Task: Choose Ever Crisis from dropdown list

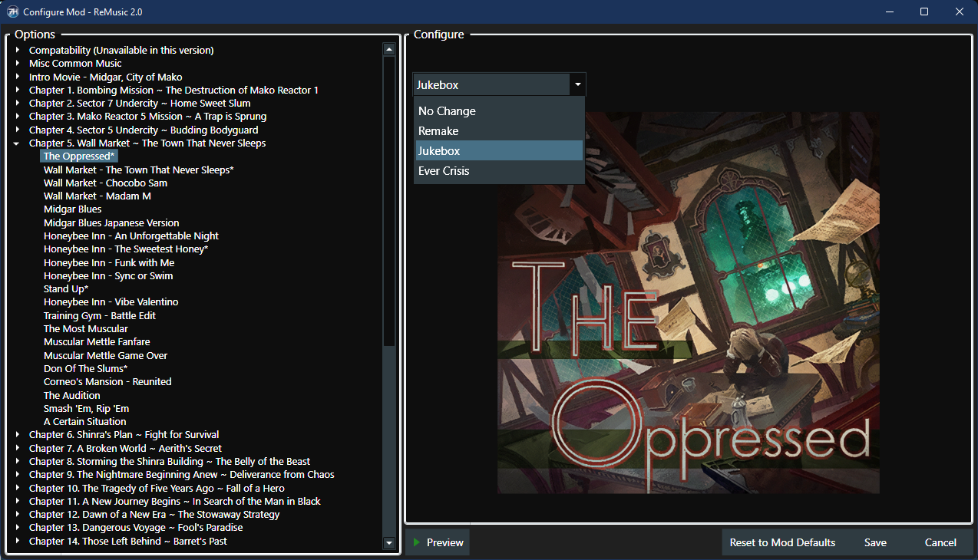Action: click(x=499, y=171)
